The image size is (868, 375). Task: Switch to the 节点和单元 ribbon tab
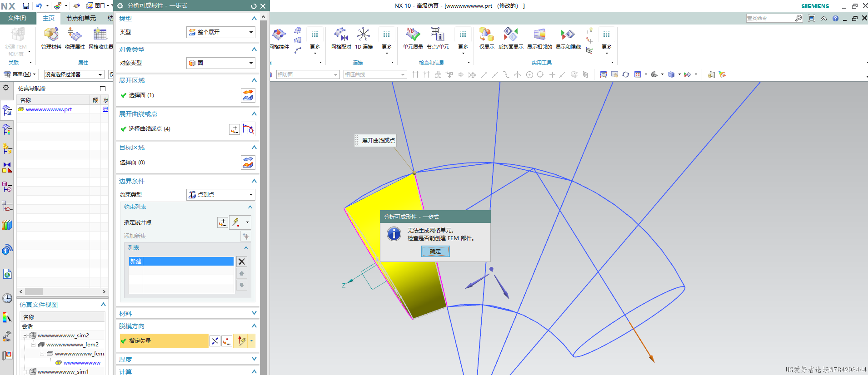click(x=81, y=18)
